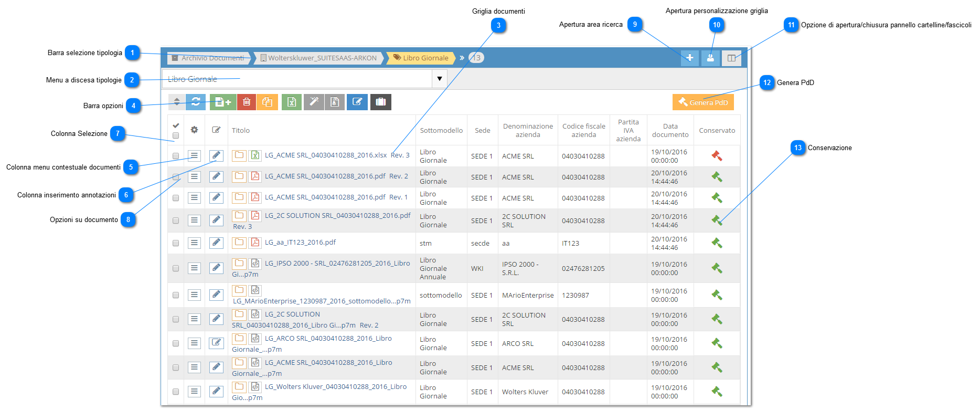Check the LG_ACME xlsx Rev. 3 row

pyautogui.click(x=176, y=156)
